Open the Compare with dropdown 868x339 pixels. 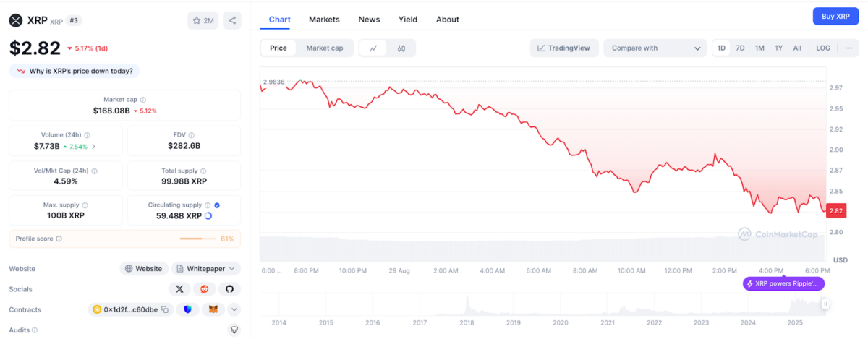pos(655,48)
